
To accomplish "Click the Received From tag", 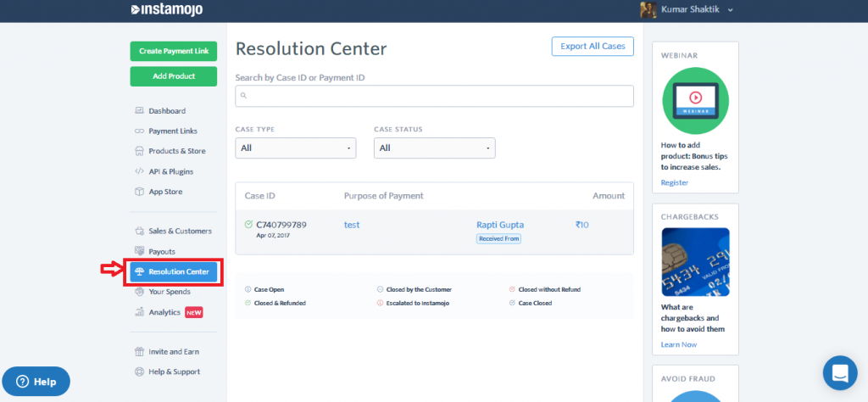I will coord(498,238).
